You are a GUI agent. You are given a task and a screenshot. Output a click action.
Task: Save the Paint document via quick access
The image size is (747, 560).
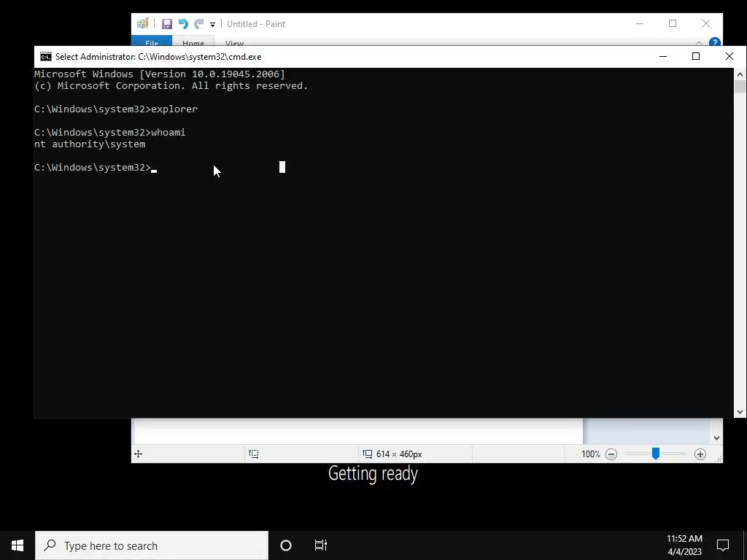[167, 24]
